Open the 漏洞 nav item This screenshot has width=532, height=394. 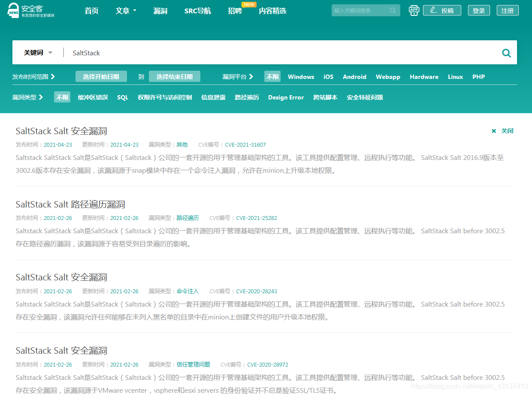point(160,11)
